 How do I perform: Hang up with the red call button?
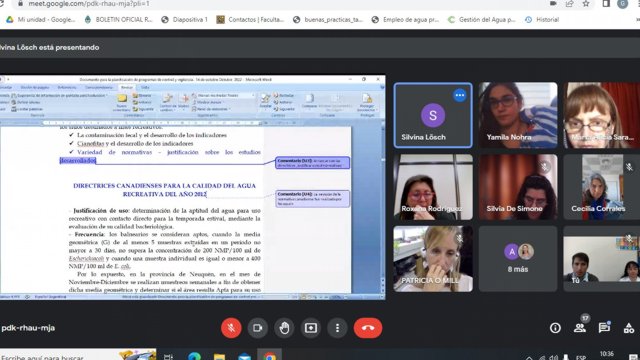click(368, 328)
